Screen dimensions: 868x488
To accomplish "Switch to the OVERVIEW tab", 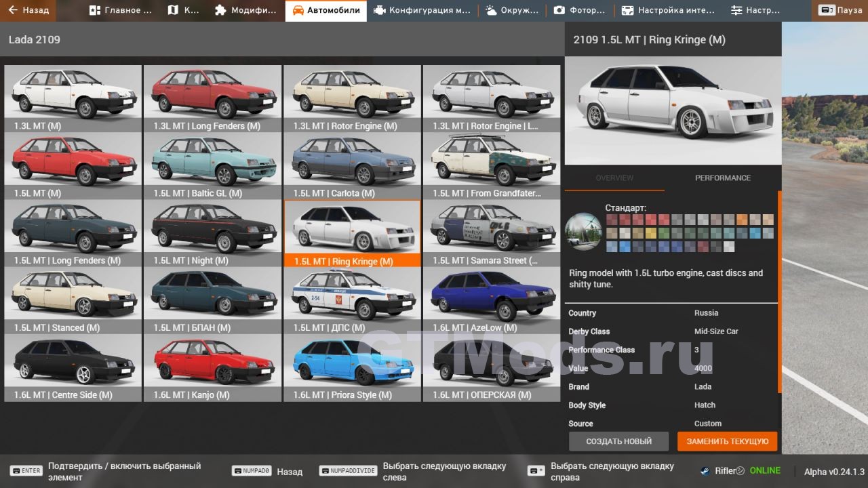I will coord(614,178).
